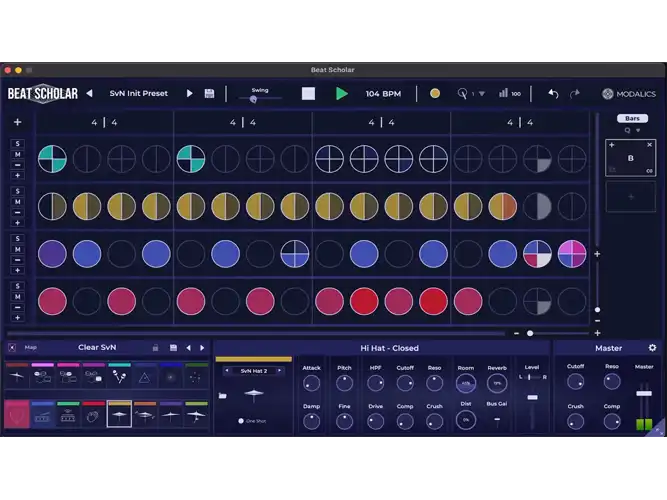
Task: Open the Map option in the kit panel
Action: tap(30, 348)
